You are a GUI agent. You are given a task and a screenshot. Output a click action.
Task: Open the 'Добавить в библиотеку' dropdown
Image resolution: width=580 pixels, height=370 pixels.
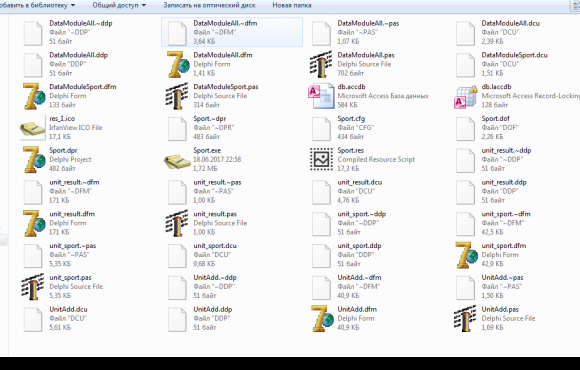(37, 5)
